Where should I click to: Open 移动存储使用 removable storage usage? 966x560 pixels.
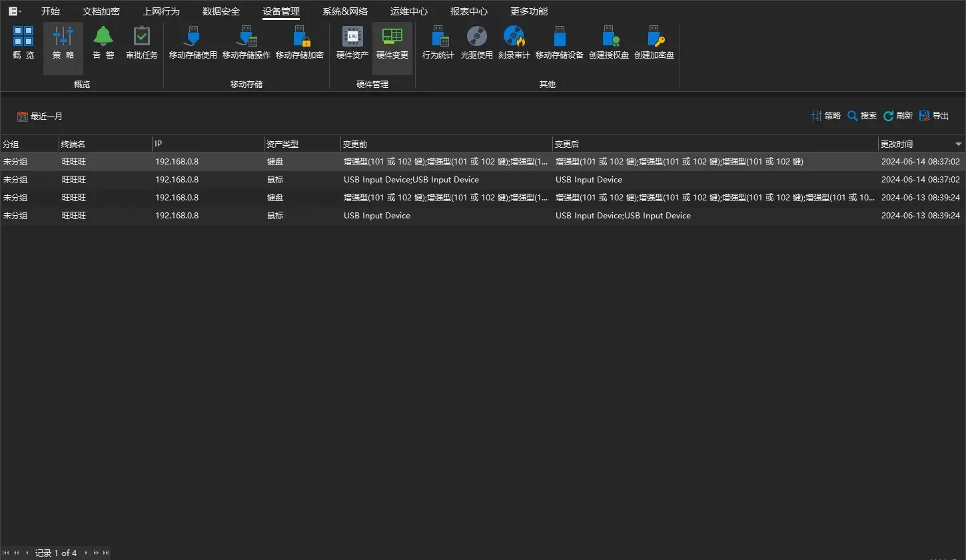tap(192, 43)
